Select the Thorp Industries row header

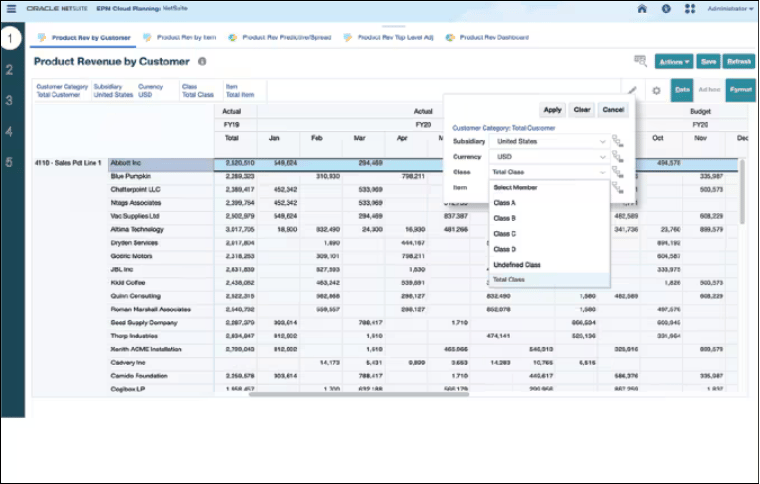pos(160,336)
